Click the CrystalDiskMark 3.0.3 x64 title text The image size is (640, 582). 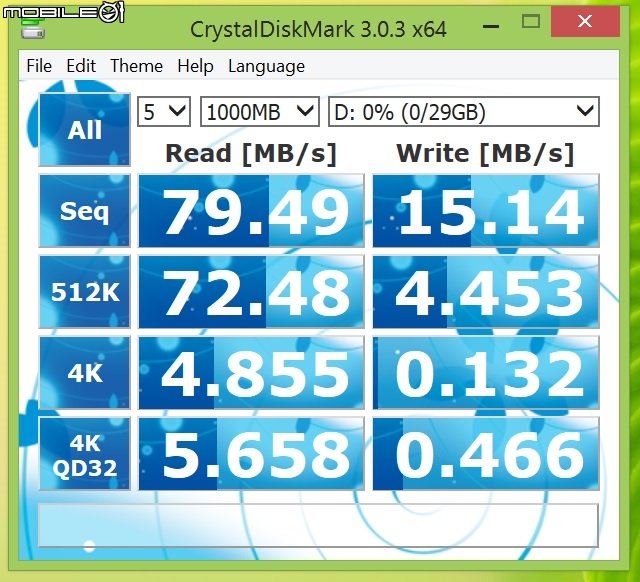coord(318,29)
